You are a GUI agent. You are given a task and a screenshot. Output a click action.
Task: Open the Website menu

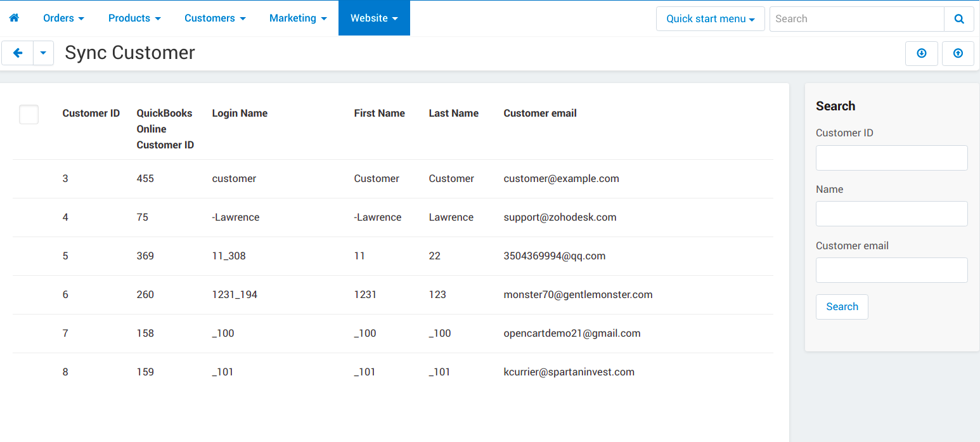(374, 18)
